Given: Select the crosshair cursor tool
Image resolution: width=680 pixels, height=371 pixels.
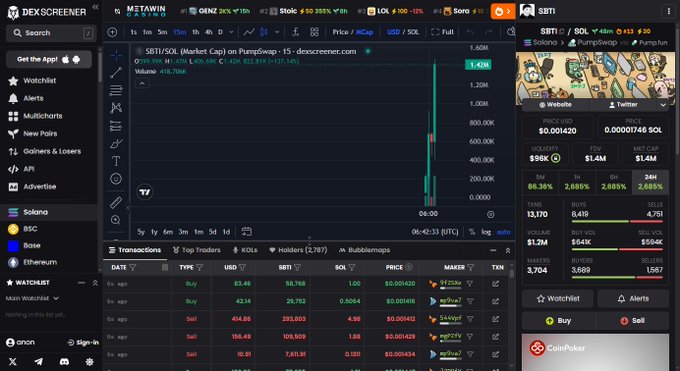Looking at the screenshot, I should click(116, 55).
